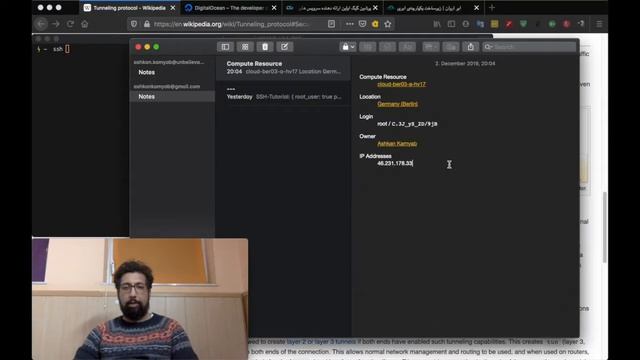This screenshot has width=640, height=360.
Task: Toggle Firefox sidebars icon
Action: click(x=451, y=24)
